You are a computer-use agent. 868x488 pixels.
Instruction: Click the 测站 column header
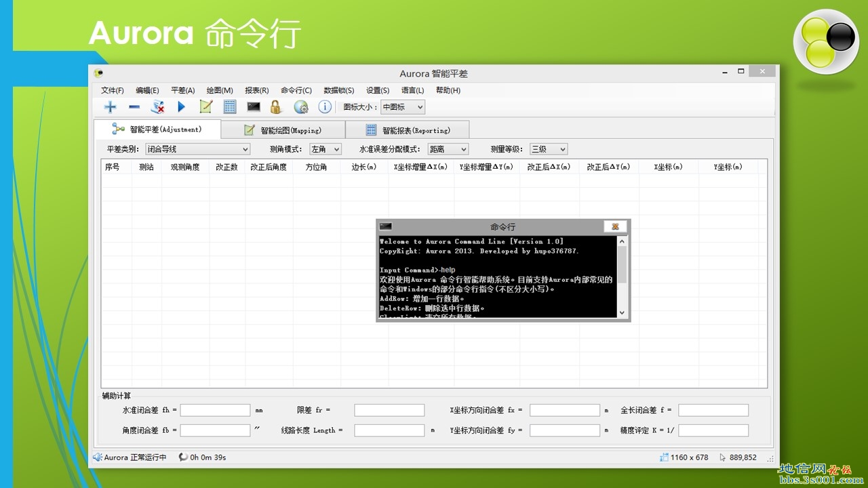point(146,167)
